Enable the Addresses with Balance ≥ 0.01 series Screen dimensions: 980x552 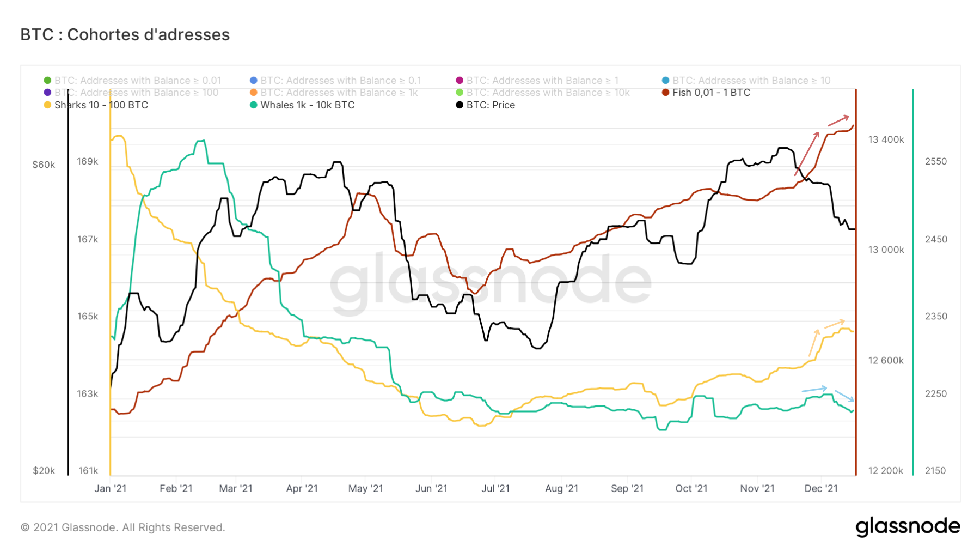(138, 81)
